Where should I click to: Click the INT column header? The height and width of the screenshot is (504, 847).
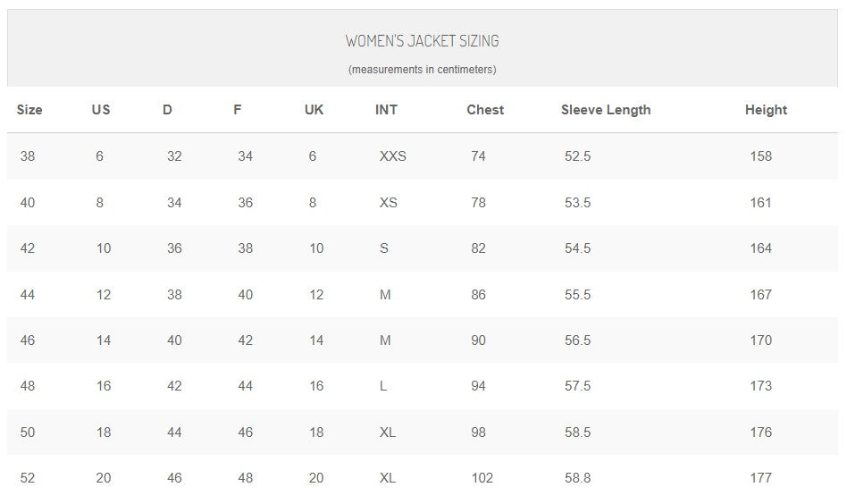[387, 110]
